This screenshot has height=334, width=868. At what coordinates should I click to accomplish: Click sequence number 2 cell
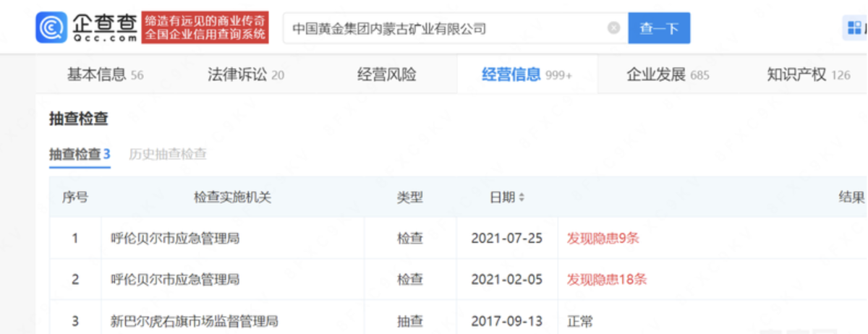tap(75, 279)
